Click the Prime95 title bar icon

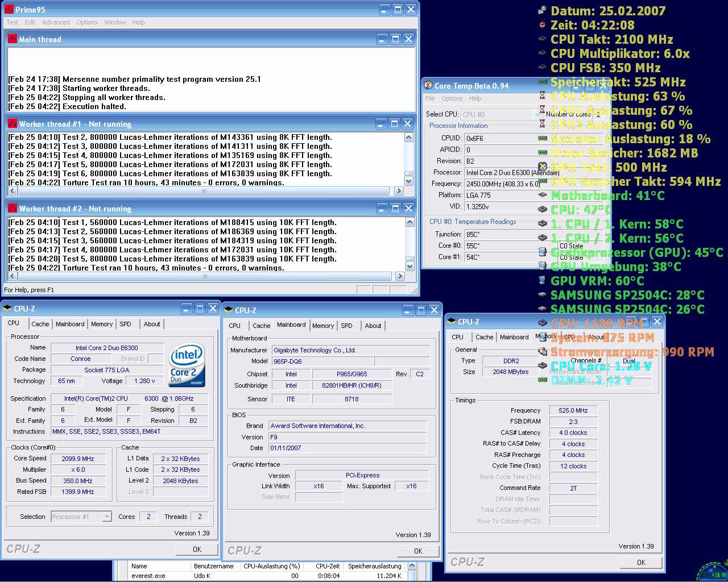(x=9, y=9)
